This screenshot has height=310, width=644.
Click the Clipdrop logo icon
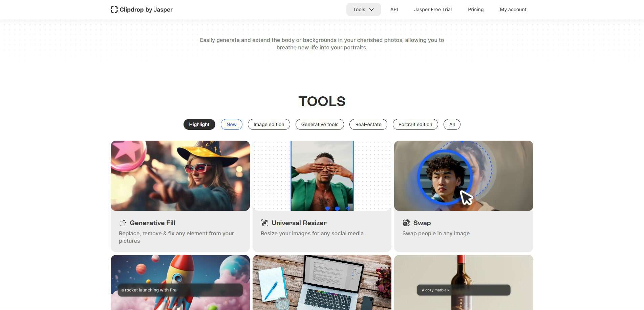[114, 9]
